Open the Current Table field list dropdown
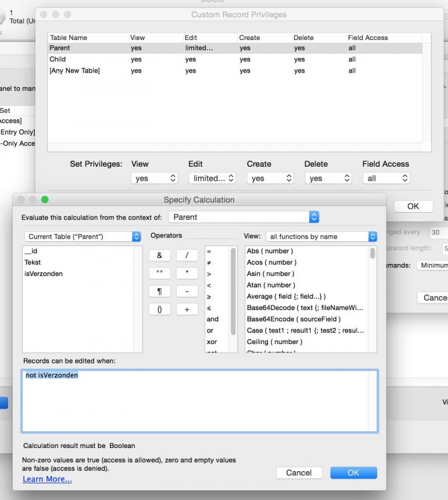The height and width of the screenshot is (500, 448). (x=82, y=237)
